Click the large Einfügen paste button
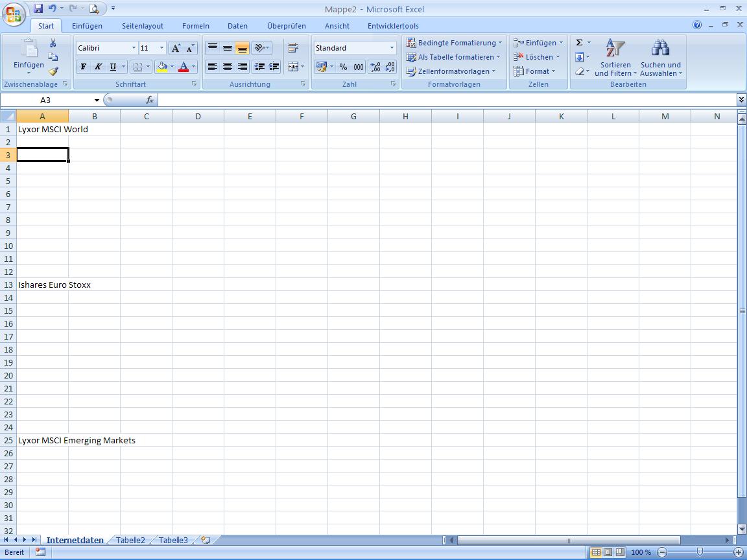Image resolution: width=747 pixels, height=560 pixels. click(29, 56)
